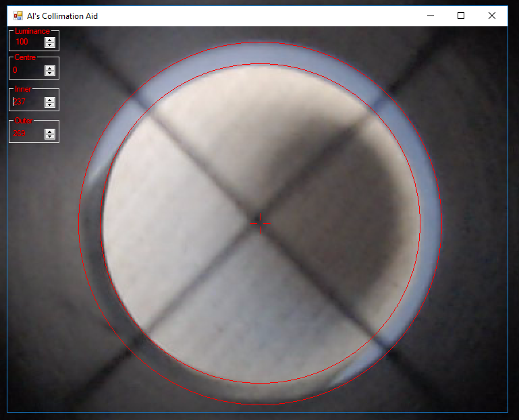This screenshot has width=519, height=420.
Task: Close the Collimation Aid window
Action: pos(492,16)
